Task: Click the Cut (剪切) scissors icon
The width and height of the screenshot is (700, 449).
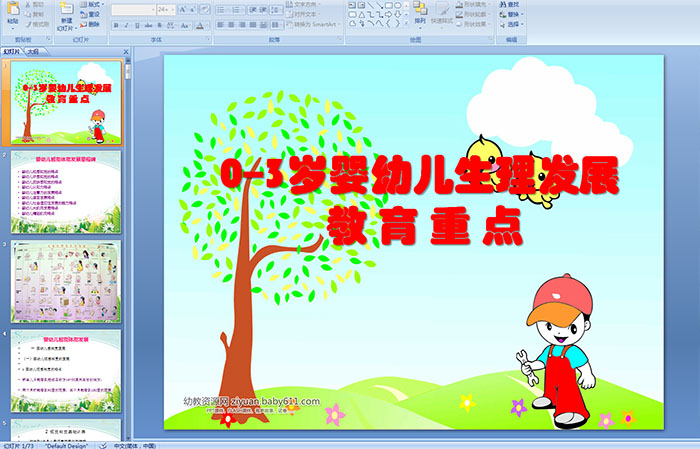Action: click(x=28, y=5)
